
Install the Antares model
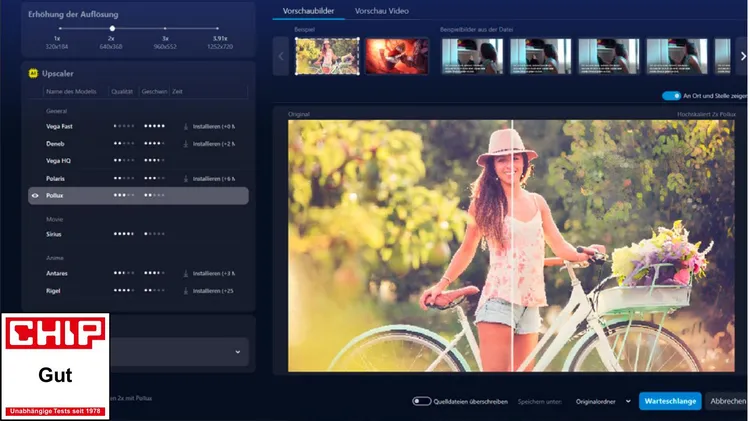[214, 274]
